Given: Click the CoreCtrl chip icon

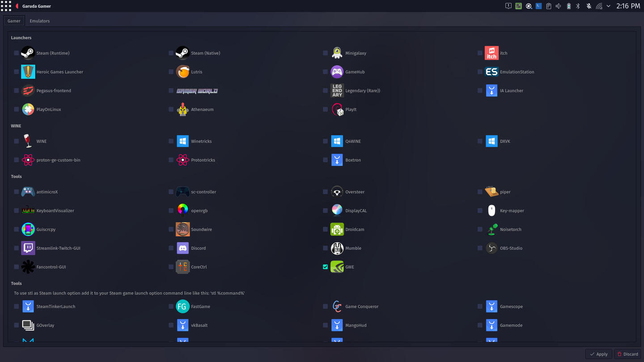Looking at the screenshot, I should click(x=182, y=267).
